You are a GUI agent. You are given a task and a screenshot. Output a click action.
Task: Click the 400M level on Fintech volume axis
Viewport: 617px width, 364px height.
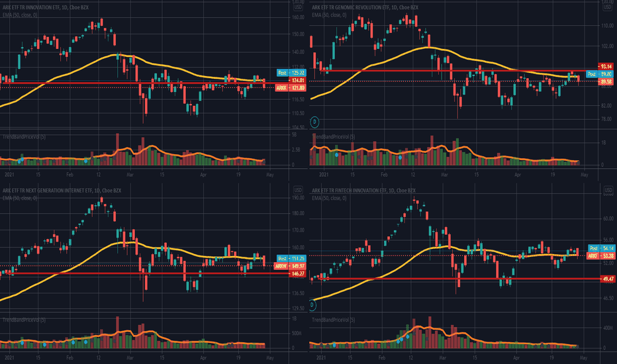(x=608, y=328)
